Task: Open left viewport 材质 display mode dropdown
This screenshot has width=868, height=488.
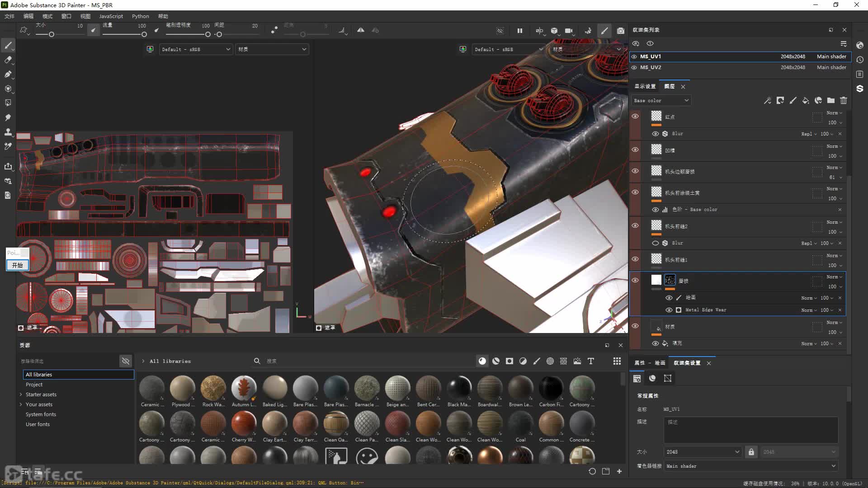Action: pos(272,49)
